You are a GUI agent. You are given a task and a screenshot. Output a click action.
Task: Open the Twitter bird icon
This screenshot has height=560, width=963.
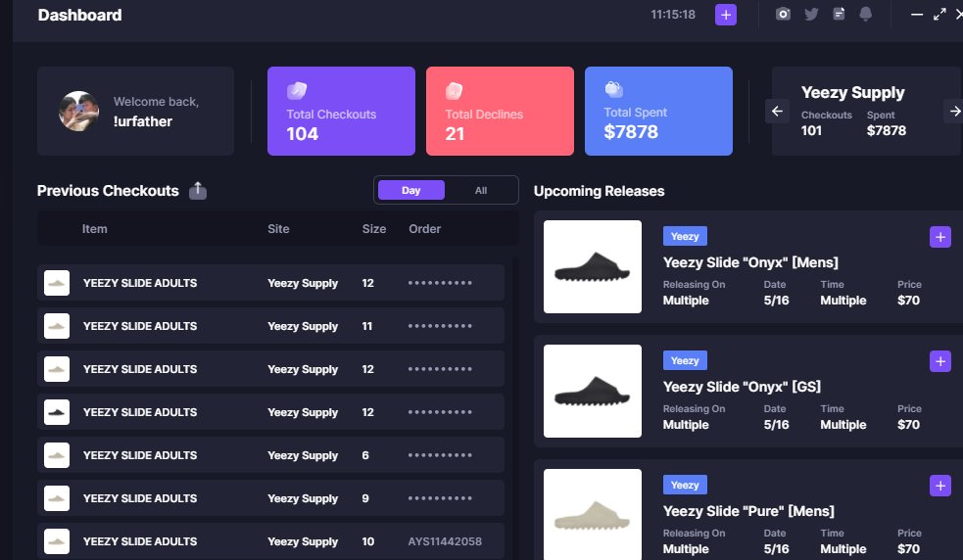tap(811, 14)
